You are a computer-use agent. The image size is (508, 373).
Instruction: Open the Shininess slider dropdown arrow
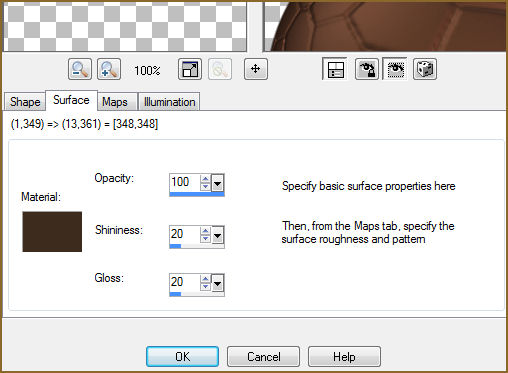218,236
